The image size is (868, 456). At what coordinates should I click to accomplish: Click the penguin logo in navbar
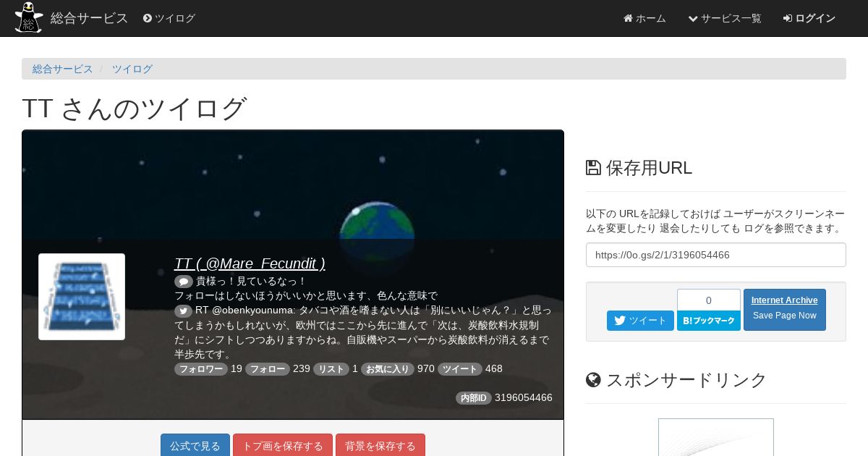pos(29,17)
